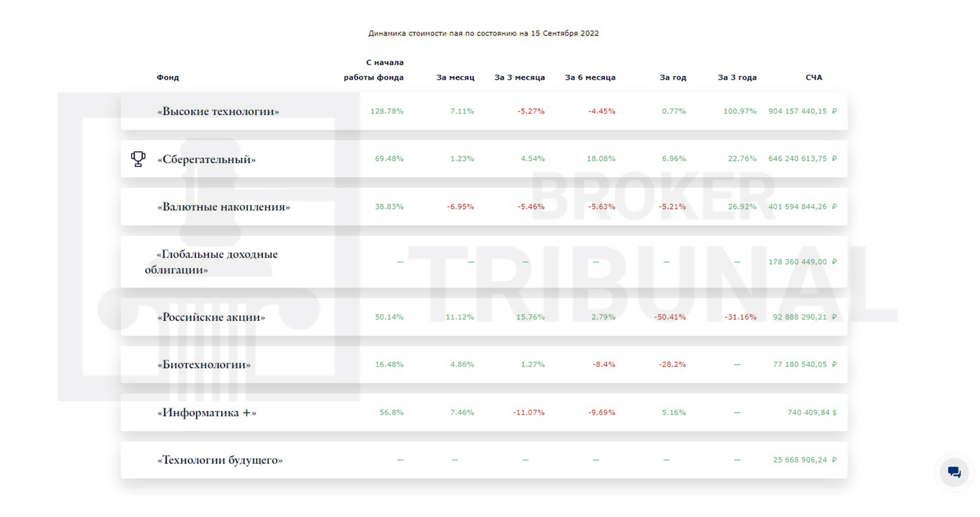Viewport: 980px width, 517px height.
Task: Select the 15.76% three-month value
Action: pyautogui.click(x=530, y=317)
